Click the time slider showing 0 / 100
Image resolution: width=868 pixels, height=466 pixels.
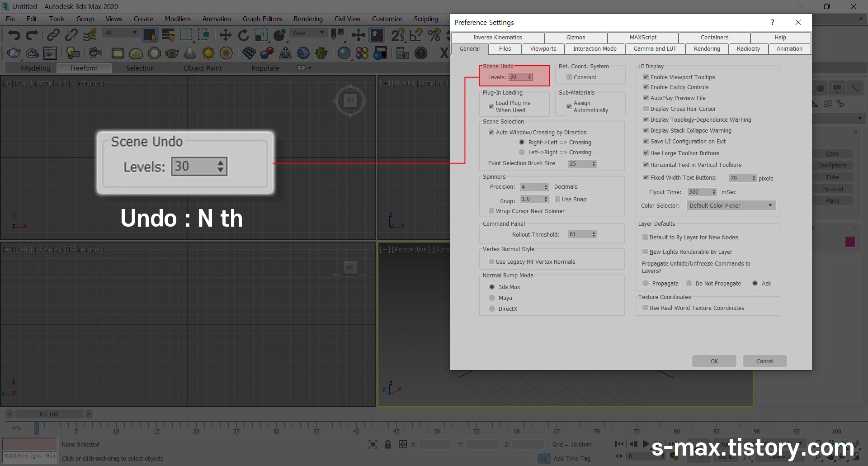(49, 414)
